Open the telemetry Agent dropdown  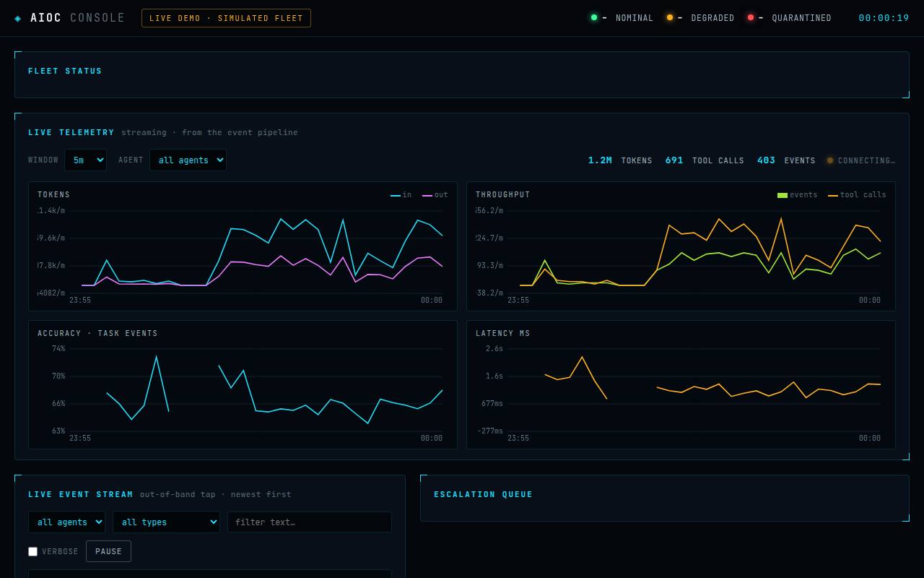(188, 160)
